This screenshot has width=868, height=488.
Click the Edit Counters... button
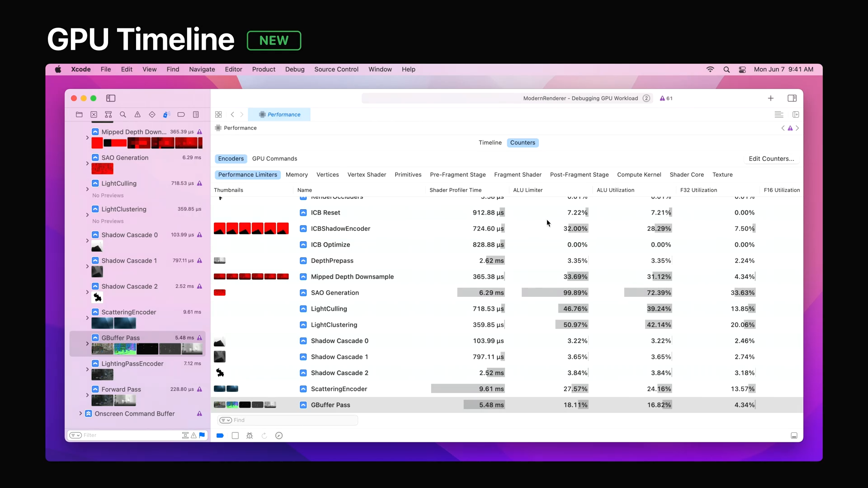tap(771, 159)
